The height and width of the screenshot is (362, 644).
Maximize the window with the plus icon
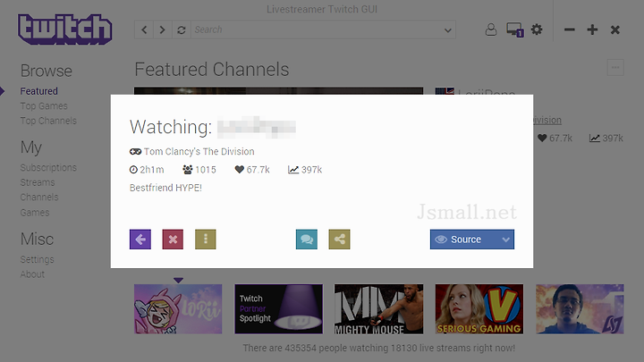(592, 29)
